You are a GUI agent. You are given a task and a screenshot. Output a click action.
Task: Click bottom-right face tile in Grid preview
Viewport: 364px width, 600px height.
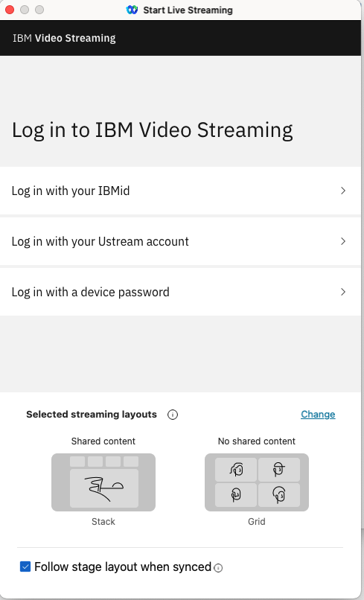point(279,495)
